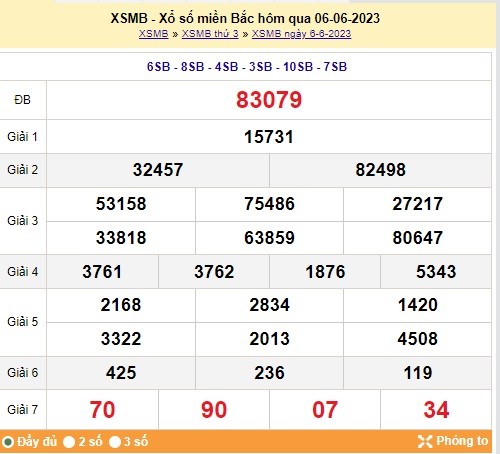
Task: Select the 3 số radio option
Action: (115, 442)
